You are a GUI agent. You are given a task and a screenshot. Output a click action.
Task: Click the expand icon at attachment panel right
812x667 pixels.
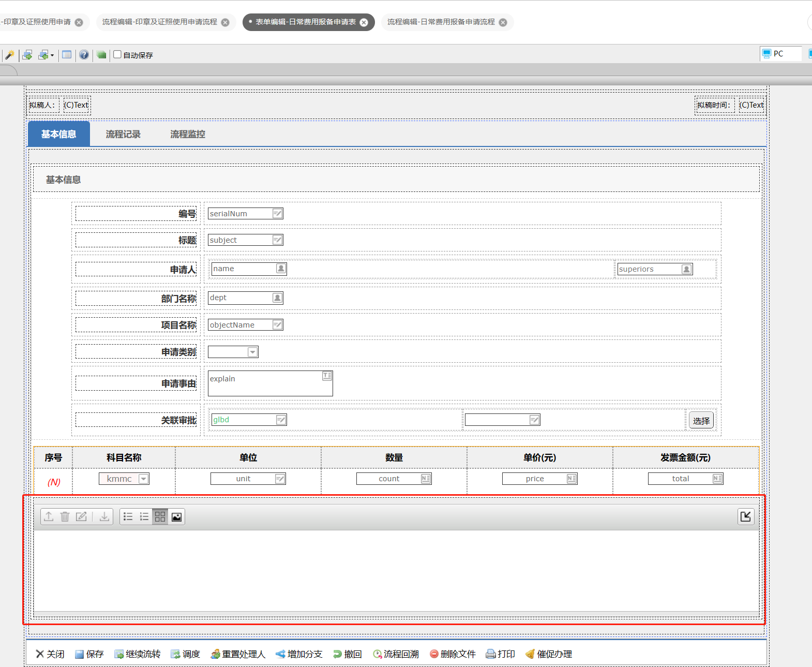pos(745,516)
